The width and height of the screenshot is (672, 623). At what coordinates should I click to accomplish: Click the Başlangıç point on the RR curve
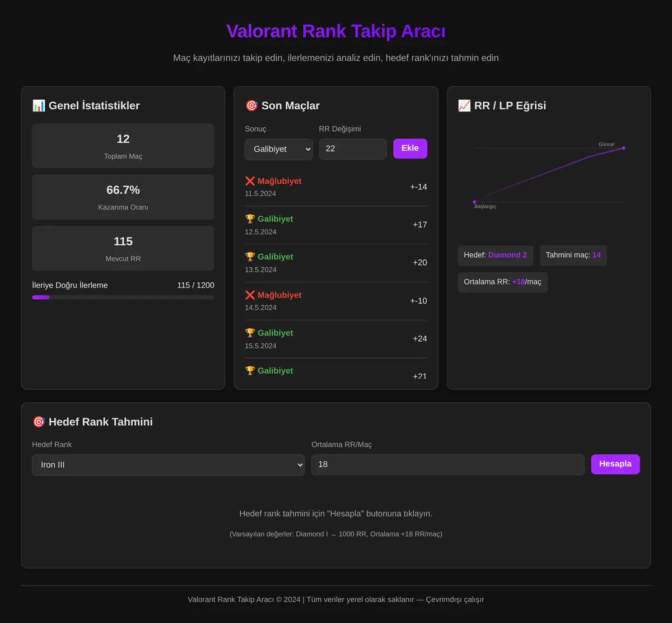tap(474, 202)
